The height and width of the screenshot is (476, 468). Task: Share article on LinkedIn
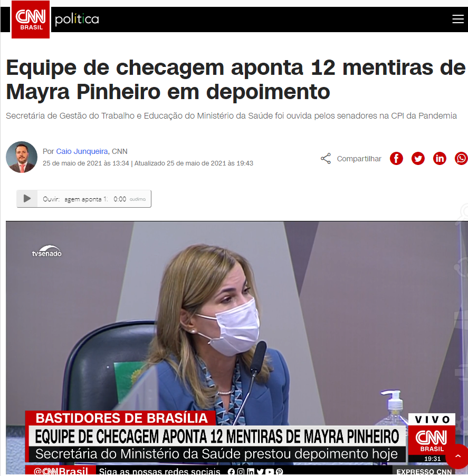pos(440,159)
